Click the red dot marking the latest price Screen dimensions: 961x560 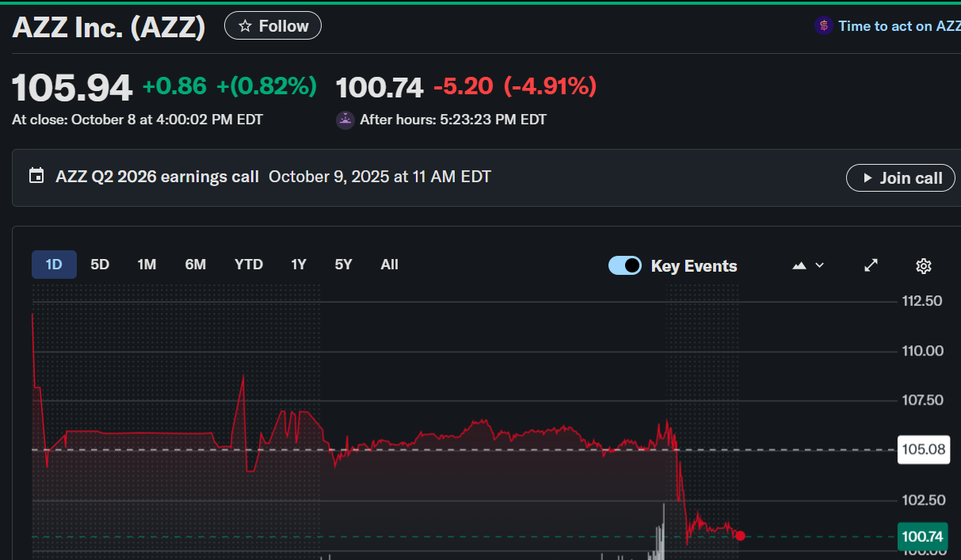(x=740, y=536)
